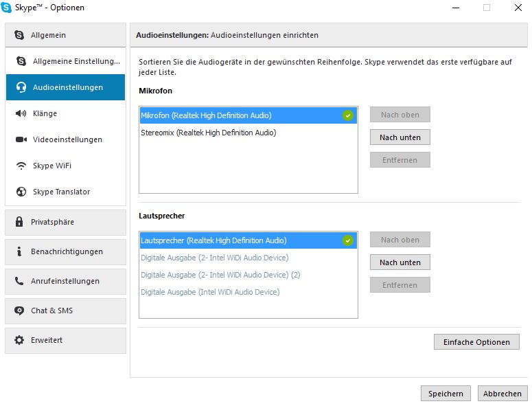Save settings with Speichern
Viewport: 532px width, 406px height.
pyautogui.click(x=446, y=394)
